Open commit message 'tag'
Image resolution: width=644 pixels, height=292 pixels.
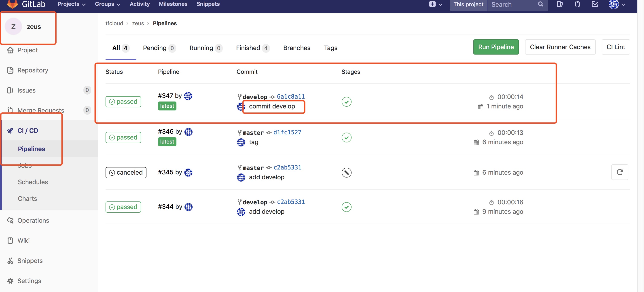(x=254, y=142)
